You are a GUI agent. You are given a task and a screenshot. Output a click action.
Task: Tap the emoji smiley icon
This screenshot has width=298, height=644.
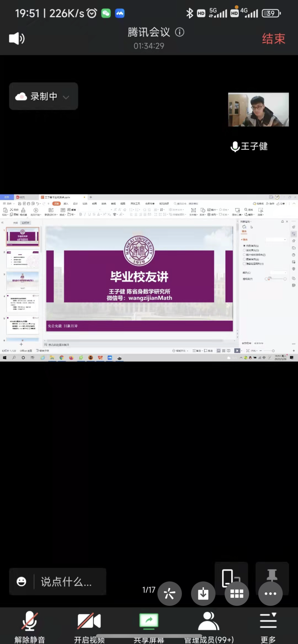click(x=22, y=581)
